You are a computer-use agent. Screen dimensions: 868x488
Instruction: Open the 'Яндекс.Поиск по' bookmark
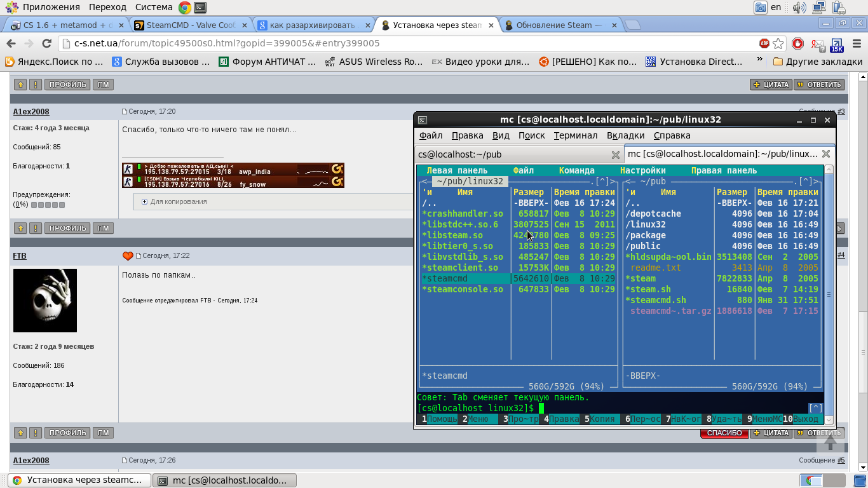pyautogui.click(x=55, y=62)
